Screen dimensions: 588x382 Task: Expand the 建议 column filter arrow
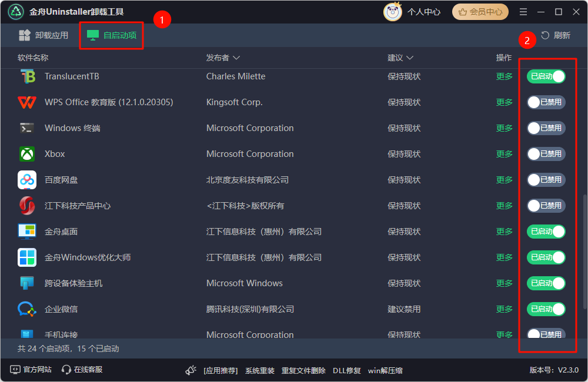pyautogui.click(x=410, y=58)
